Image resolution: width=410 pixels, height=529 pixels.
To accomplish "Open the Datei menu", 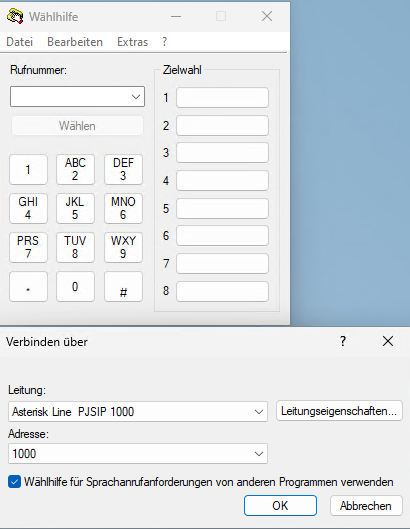I will (x=20, y=42).
